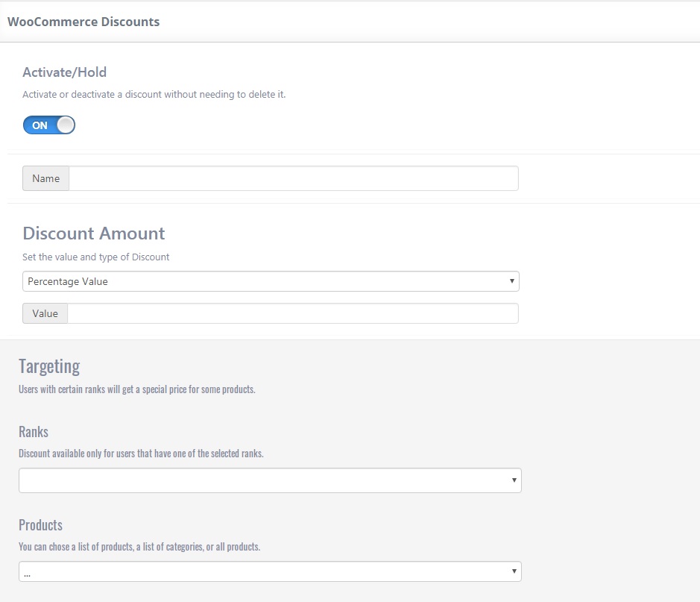Click the Targeting section heading

click(x=49, y=366)
